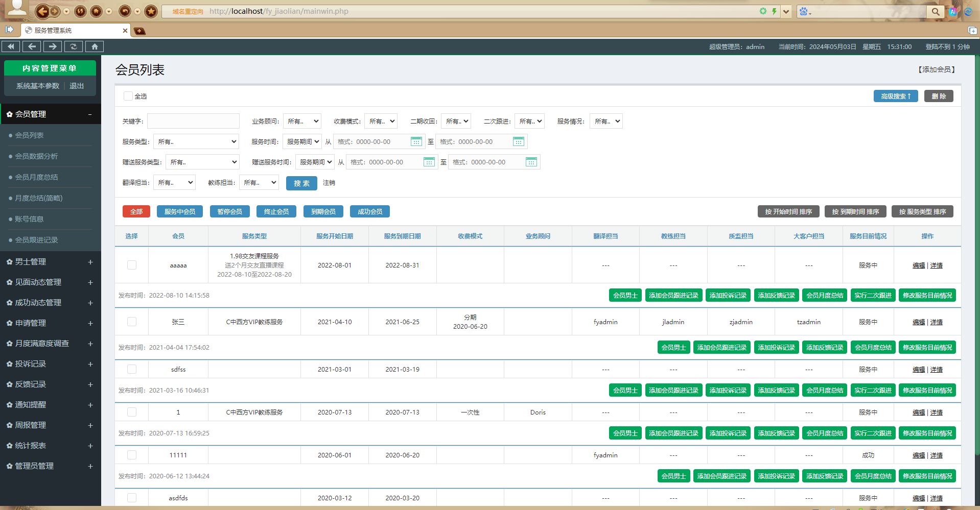Tick the checkbox for member aaaaa

(x=132, y=265)
